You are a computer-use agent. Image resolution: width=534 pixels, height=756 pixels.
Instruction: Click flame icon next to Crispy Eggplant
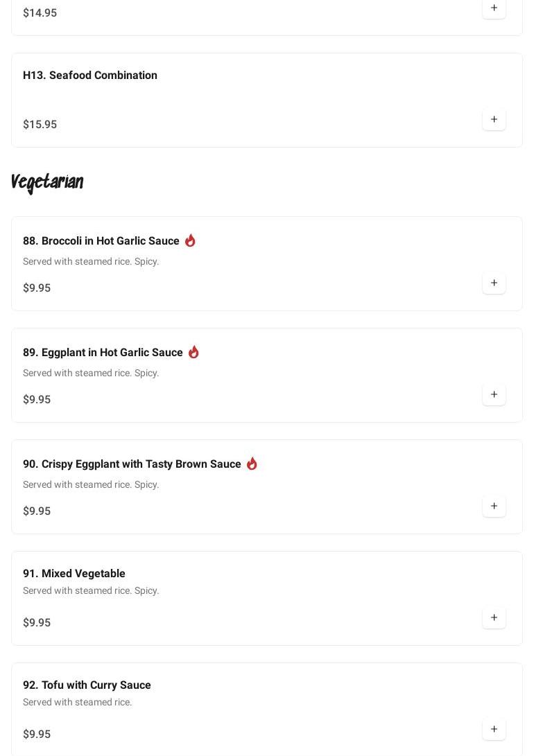tap(252, 464)
